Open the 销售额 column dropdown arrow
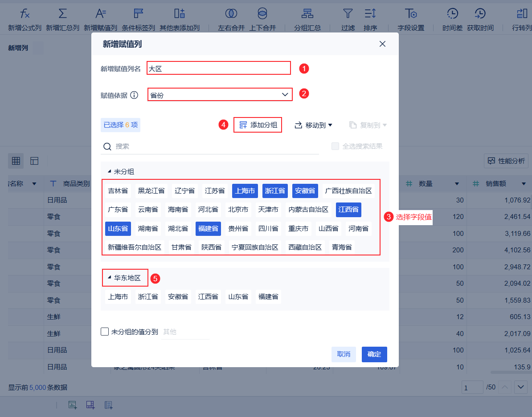The height and width of the screenshot is (417, 532). coord(524,184)
